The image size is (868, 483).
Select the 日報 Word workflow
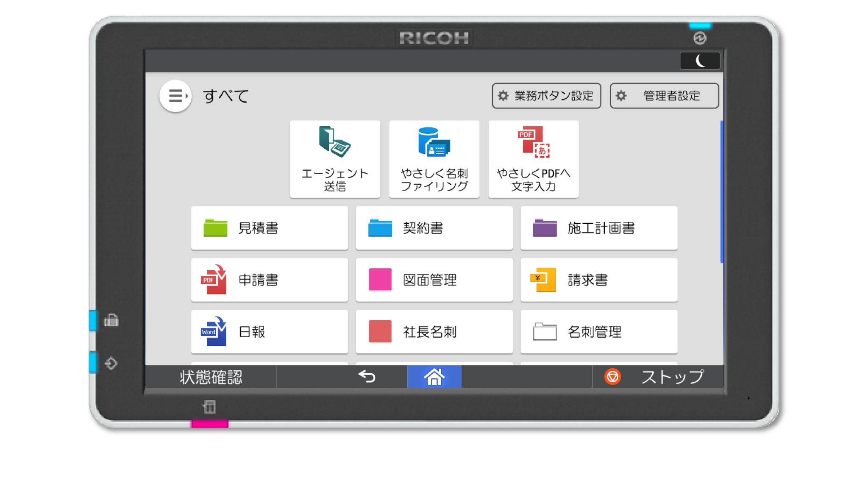click(269, 331)
